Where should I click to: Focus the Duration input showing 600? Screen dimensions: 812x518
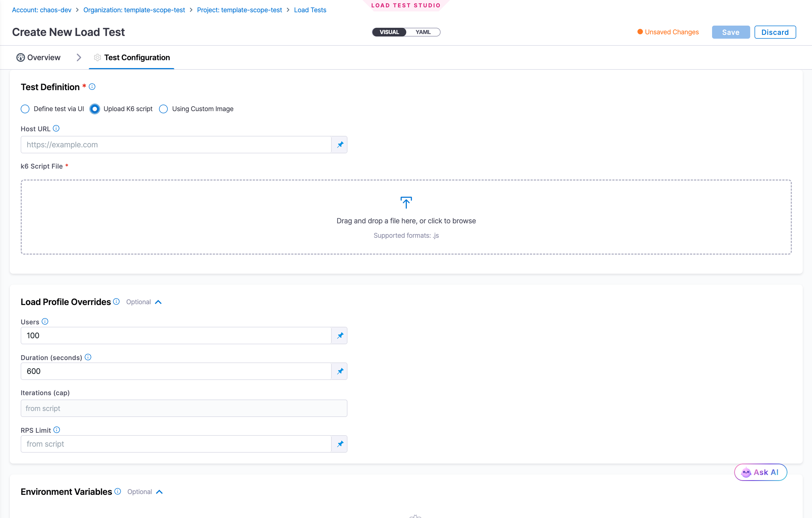[x=176, y=371]
